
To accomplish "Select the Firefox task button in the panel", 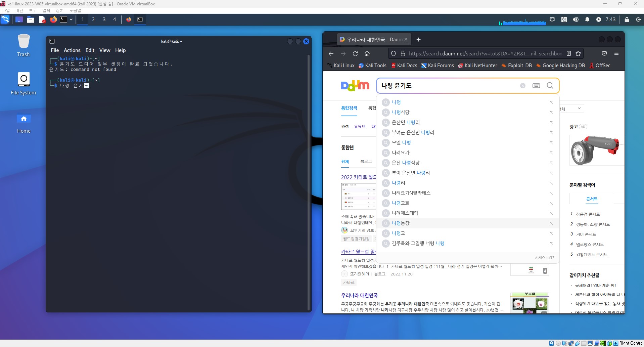I will pos(129,19).
